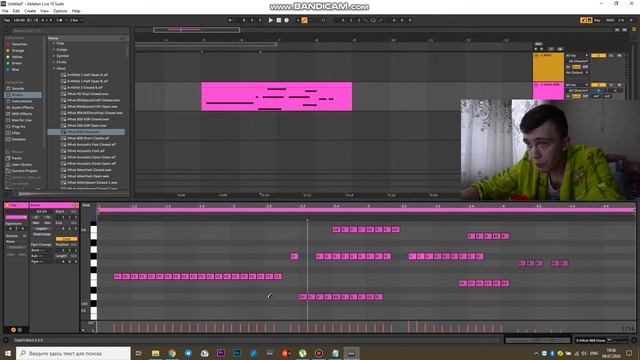Image resolution: width=640 pixels, height=360 pixels.
Task: Open the Edit menu
Action: click(16, 11)
